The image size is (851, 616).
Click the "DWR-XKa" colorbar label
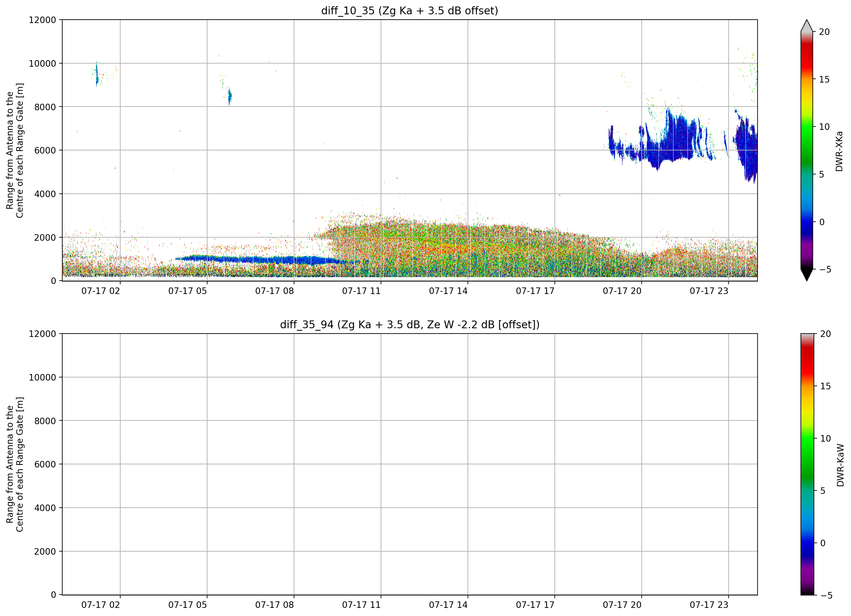(839, 151)
